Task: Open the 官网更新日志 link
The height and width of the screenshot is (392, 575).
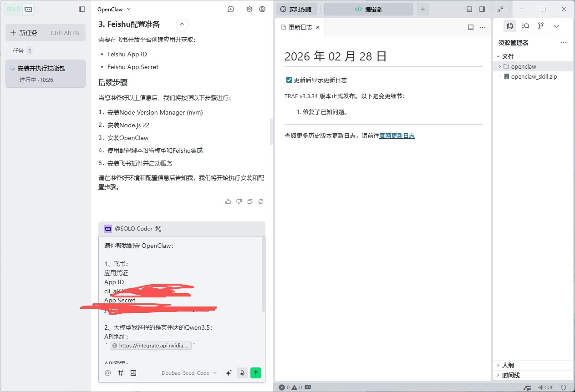Action: pos(397,136)
